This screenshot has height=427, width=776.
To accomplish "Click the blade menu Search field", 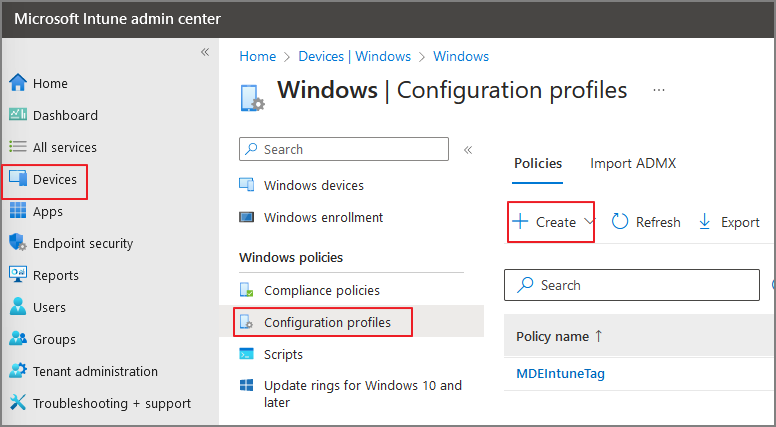I will tap(344, 149).
